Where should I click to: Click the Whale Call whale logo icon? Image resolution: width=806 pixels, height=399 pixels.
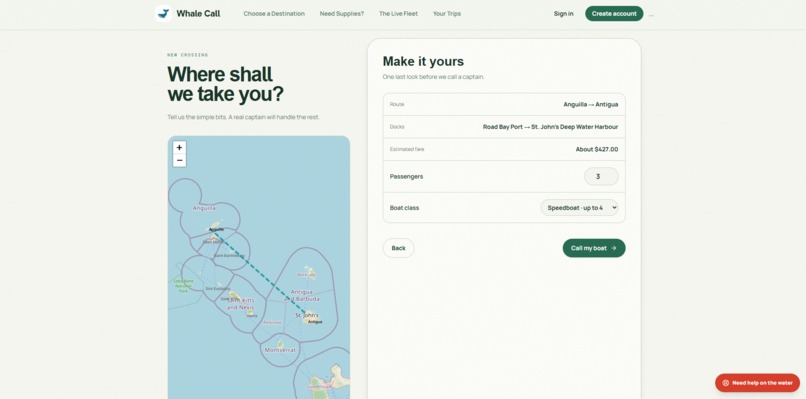163,13
